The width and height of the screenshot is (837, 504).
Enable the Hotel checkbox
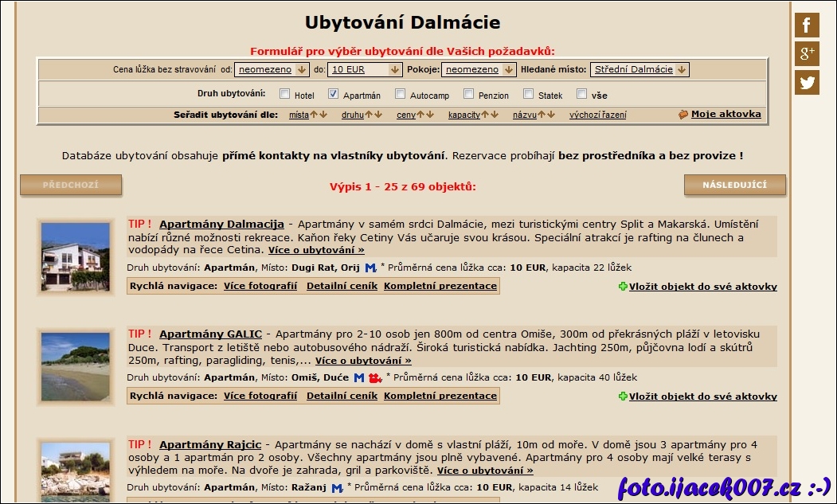click(x=285, y=94)
